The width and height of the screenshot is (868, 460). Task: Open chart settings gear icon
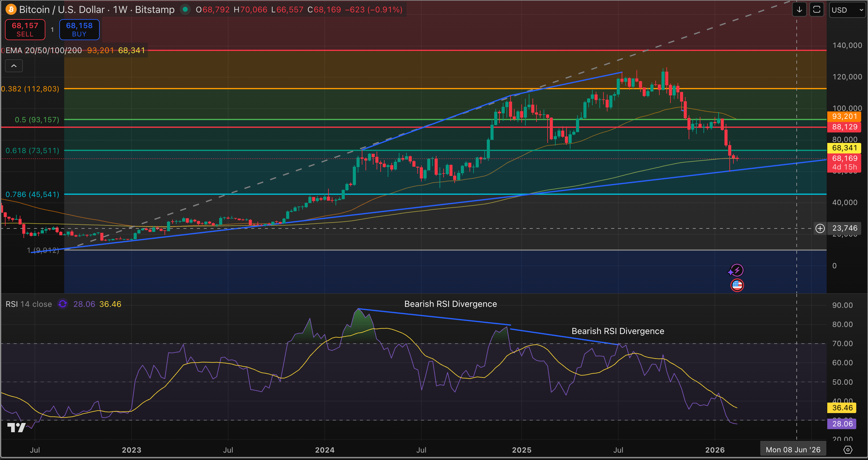click(x=848, y=450)
